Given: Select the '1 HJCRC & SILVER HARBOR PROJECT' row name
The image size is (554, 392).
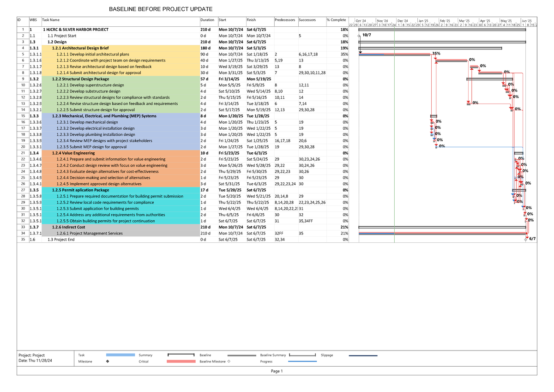Looking at the screenshot, I should [x=76, y=30].
